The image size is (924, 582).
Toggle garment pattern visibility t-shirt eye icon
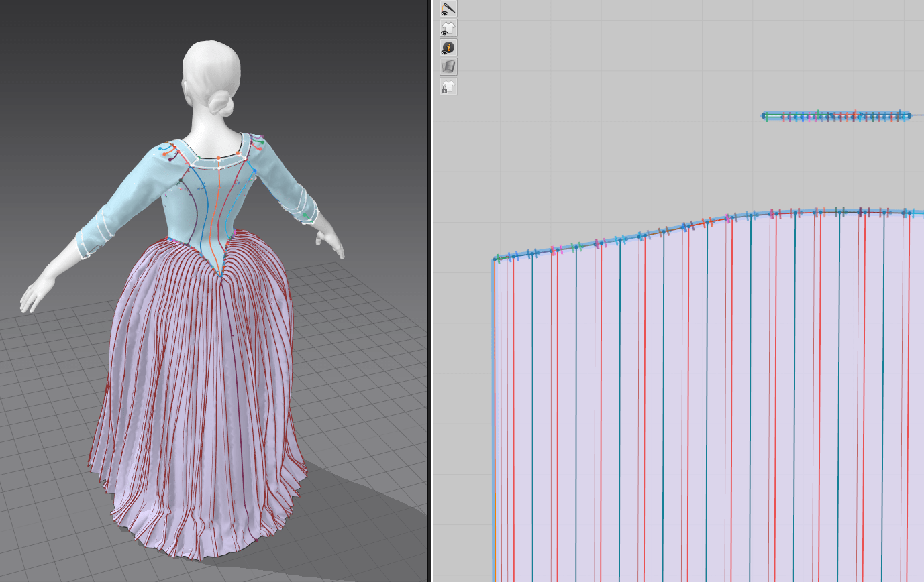click(x=448, y=28)
